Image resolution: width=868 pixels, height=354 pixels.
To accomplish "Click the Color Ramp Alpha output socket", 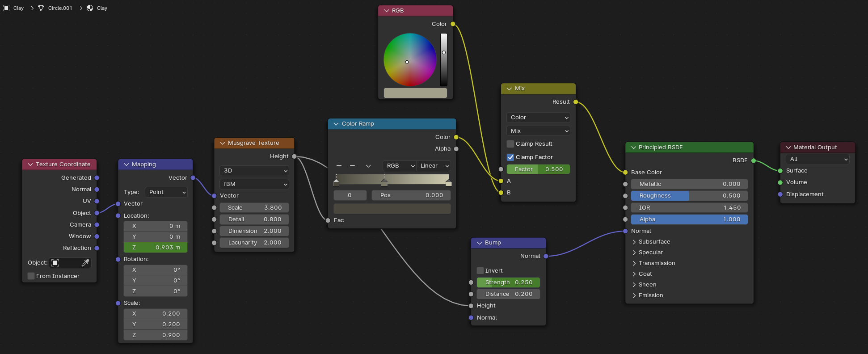I will 456,149.
